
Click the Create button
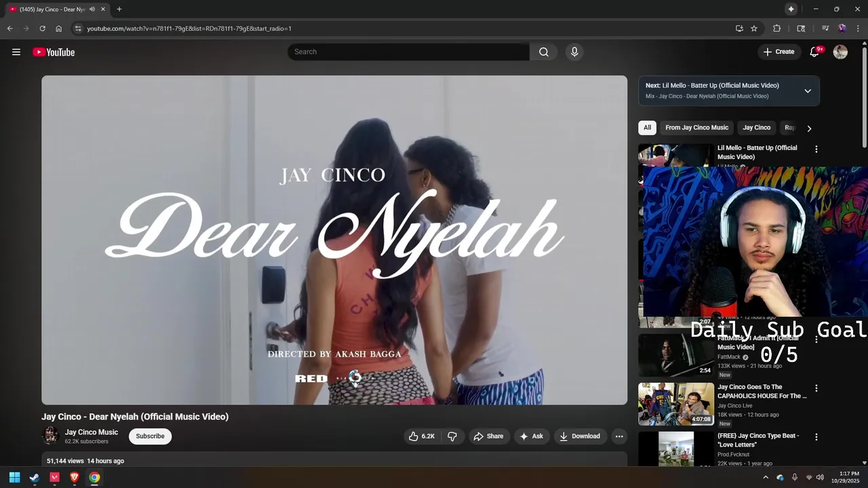click(778, 52)
